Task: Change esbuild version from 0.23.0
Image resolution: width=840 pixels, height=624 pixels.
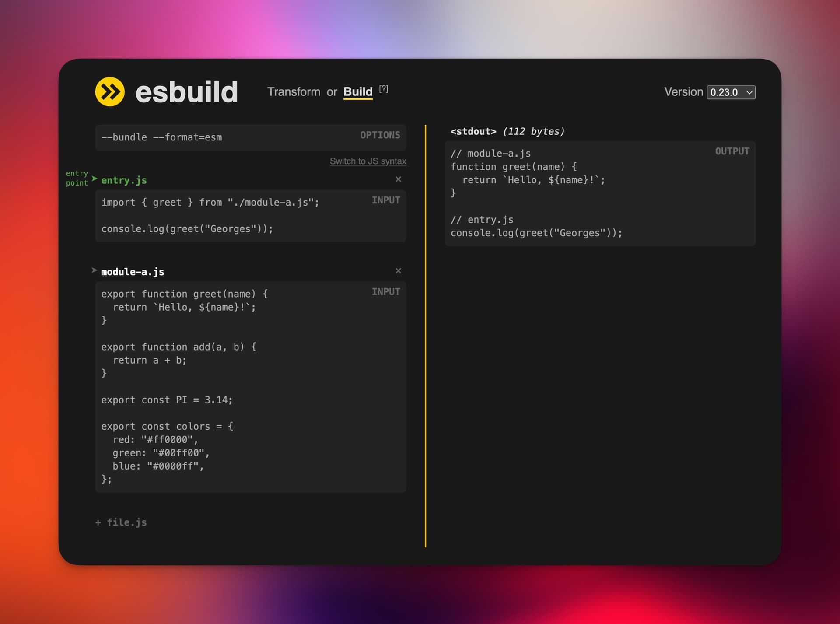Action: (x=731, y=92)
